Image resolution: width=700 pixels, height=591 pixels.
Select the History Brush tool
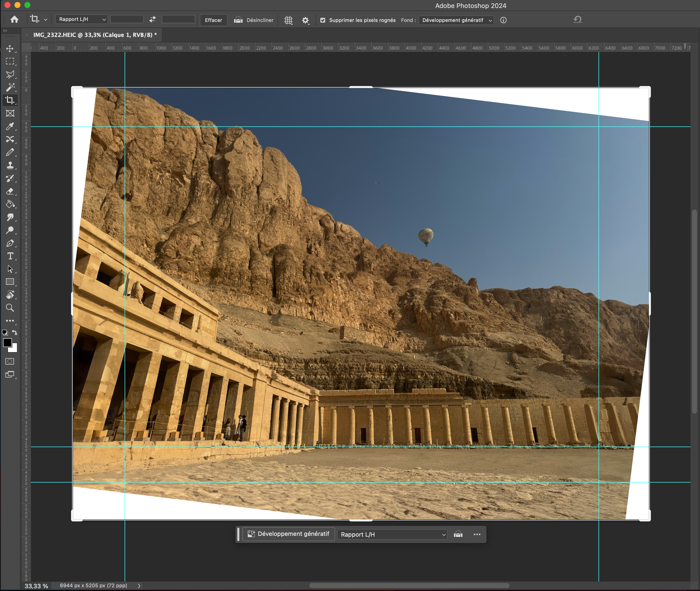tap(10, 178)
